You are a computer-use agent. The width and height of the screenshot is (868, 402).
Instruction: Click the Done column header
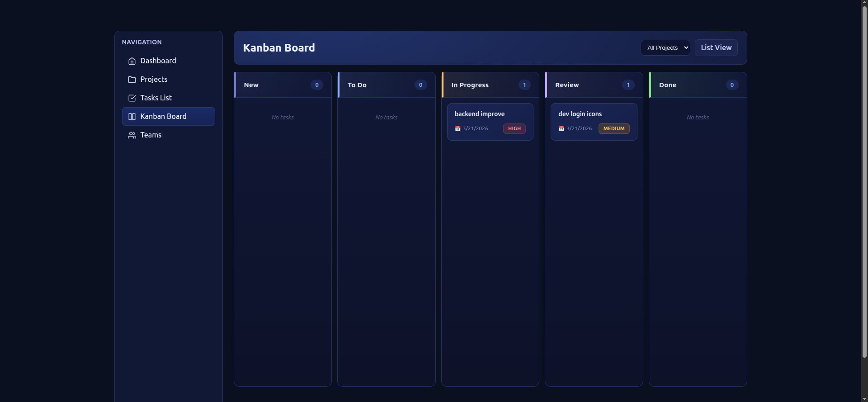(x=698, y=85)
